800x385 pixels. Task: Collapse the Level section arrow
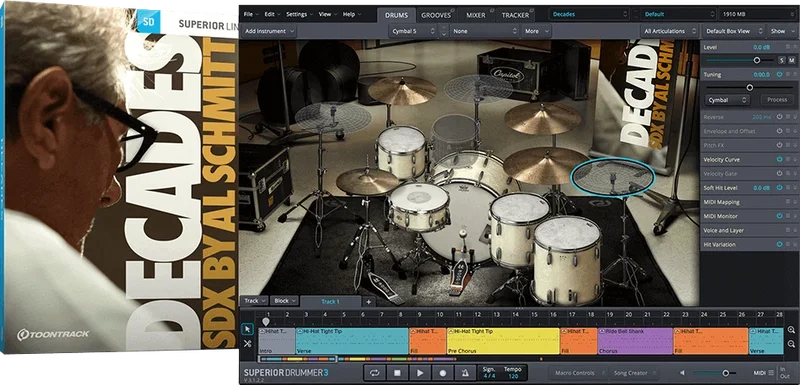795,47
